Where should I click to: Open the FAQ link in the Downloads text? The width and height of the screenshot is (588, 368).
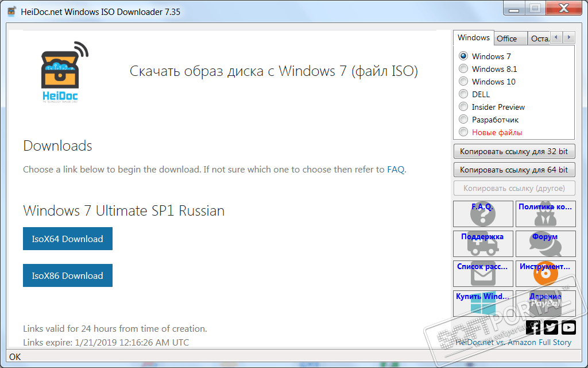(x=396, y=170)
